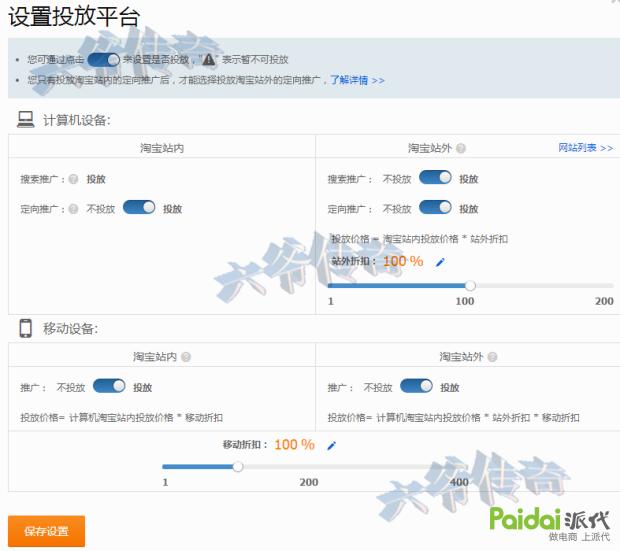Click the mobile phone device icon
The image size is (620, 551).
click(26, 328)
